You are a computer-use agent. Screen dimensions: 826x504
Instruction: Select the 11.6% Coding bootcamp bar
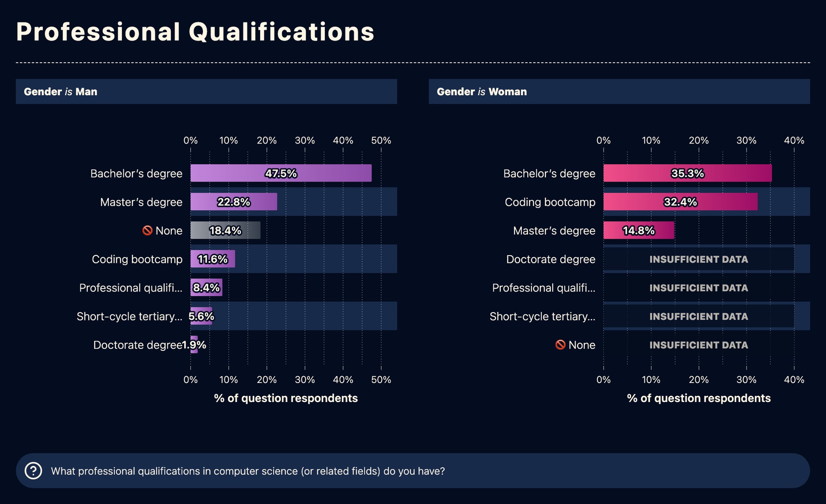tap(212, 259)
